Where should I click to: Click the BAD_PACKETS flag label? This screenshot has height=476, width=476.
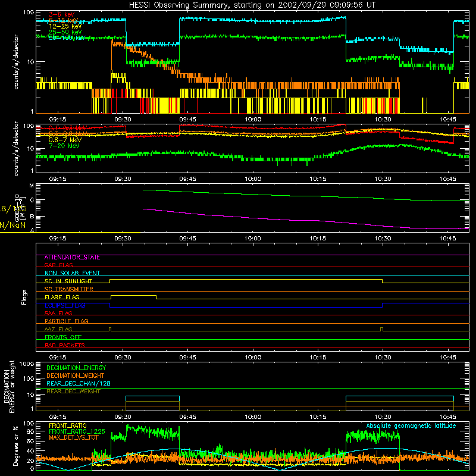coord(65,345)
